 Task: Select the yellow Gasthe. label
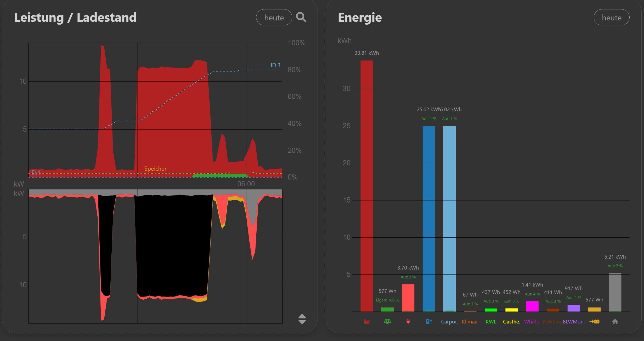[x=511, y=322]
